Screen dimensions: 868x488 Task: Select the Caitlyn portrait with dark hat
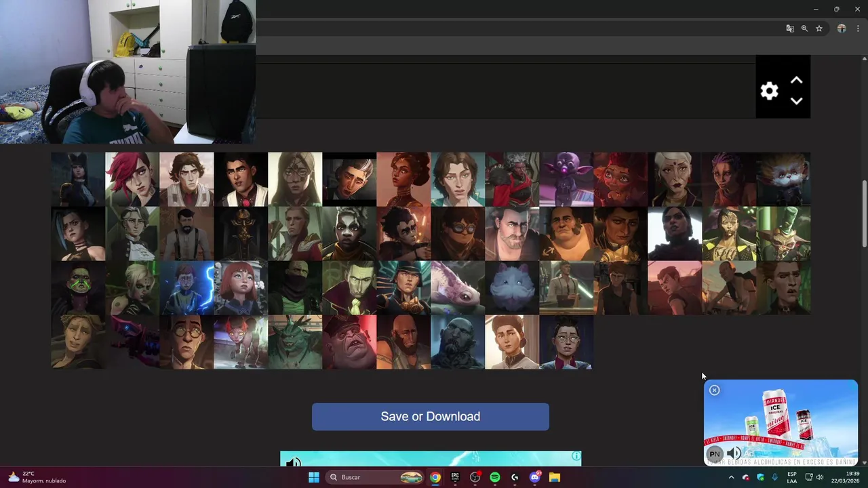point(78,179)
